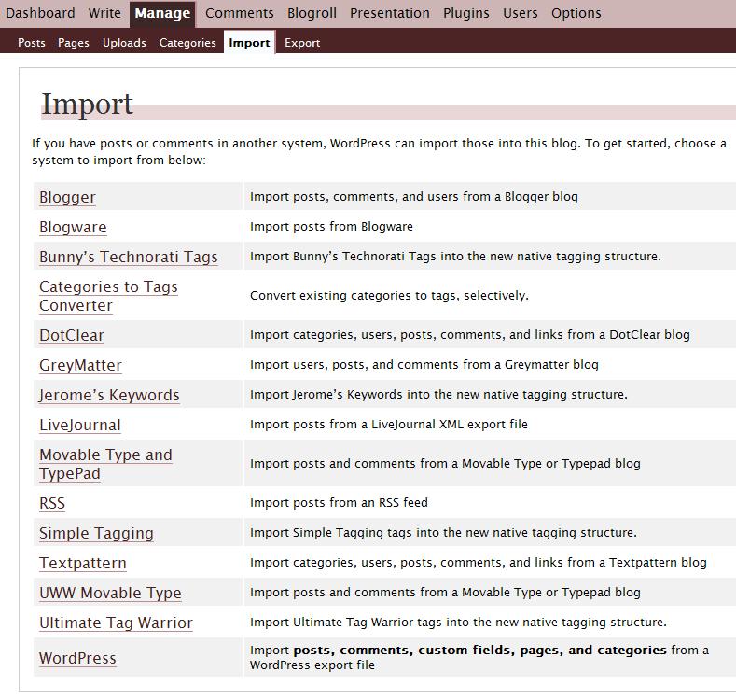736x700 pixels.
Task: Open the Presentation menu
Action: [390, 13]
